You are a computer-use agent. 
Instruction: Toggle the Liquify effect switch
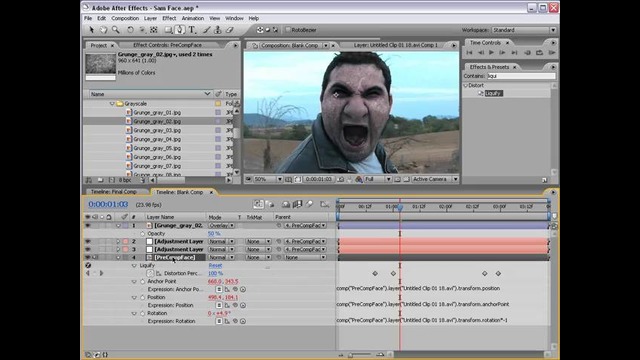[88, 265]
